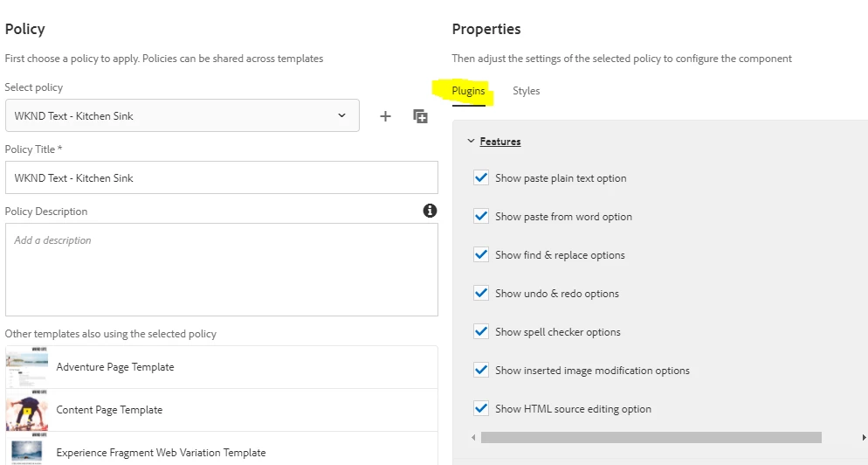
Task: Click the Policy Description text area
Action: 221,269
